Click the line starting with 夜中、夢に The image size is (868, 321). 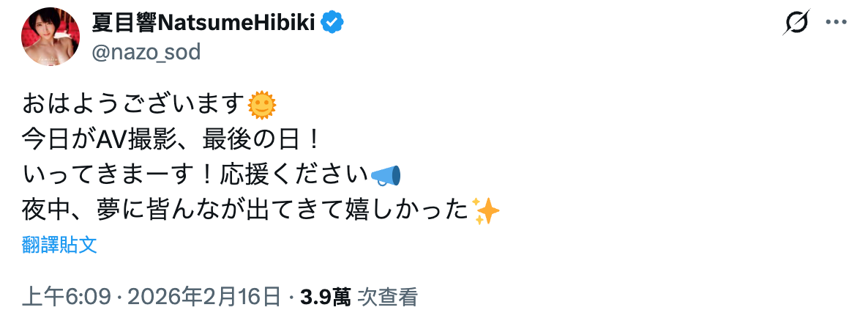244,211
